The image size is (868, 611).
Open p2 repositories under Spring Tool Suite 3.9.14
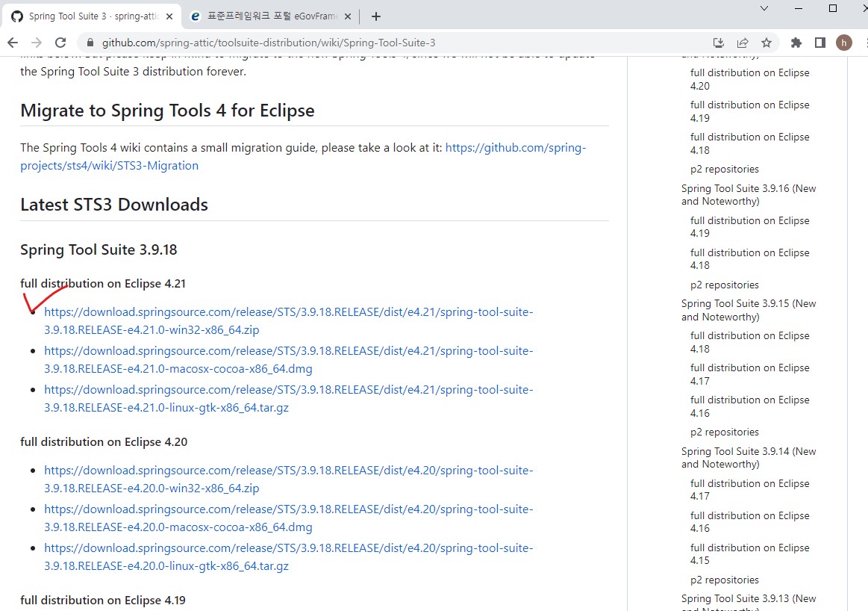tap(725, 580)
